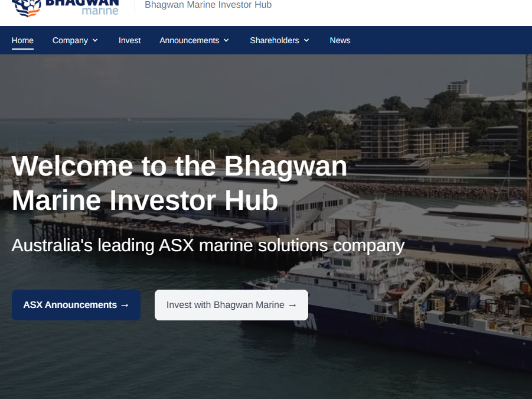Expand the Company menu chevron
This screenshot has height=399, width=532.
click(x=95, y=40)
